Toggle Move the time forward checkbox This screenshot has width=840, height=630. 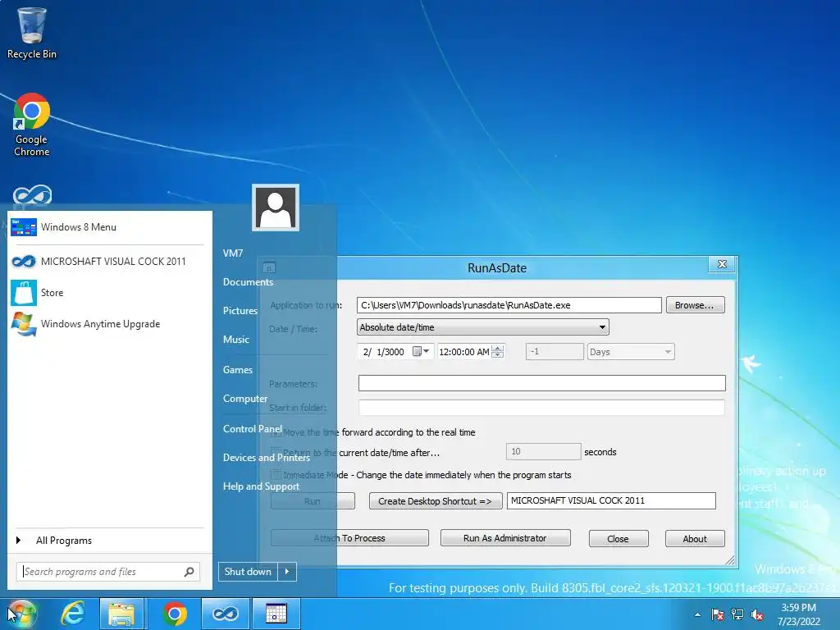(x=276, y=432)
